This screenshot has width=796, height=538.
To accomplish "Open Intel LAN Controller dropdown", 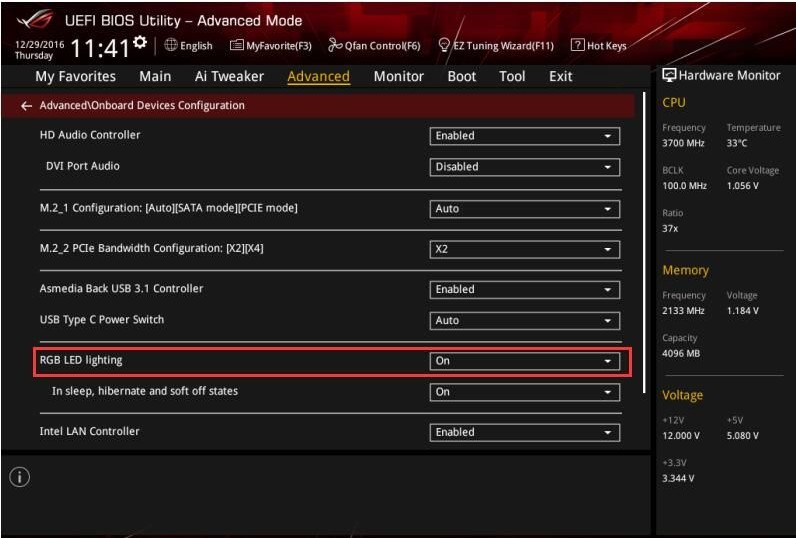I will point(524,432).
